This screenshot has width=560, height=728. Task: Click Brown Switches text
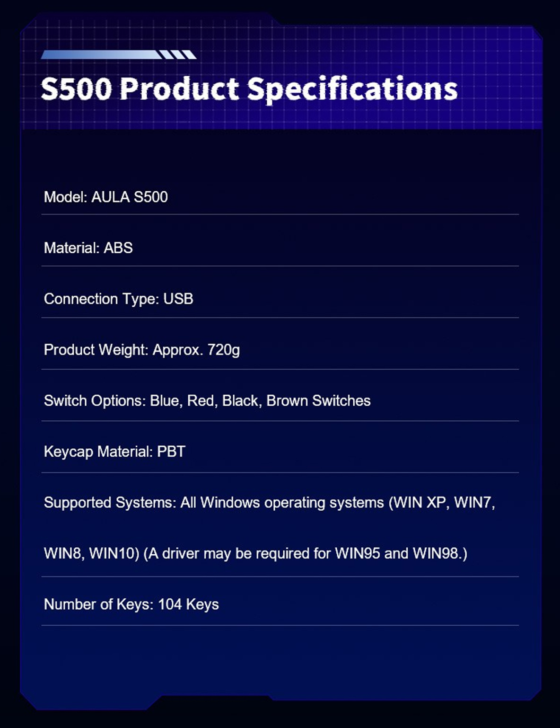(318, 401)
